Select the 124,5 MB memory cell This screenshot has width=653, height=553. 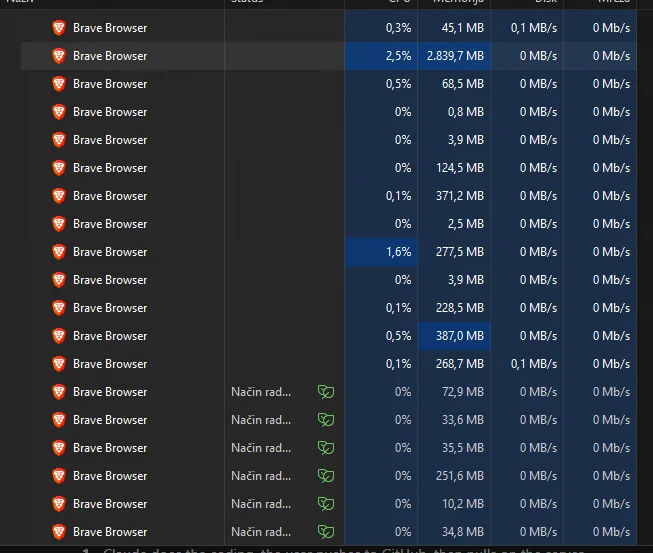coord(454,168)
